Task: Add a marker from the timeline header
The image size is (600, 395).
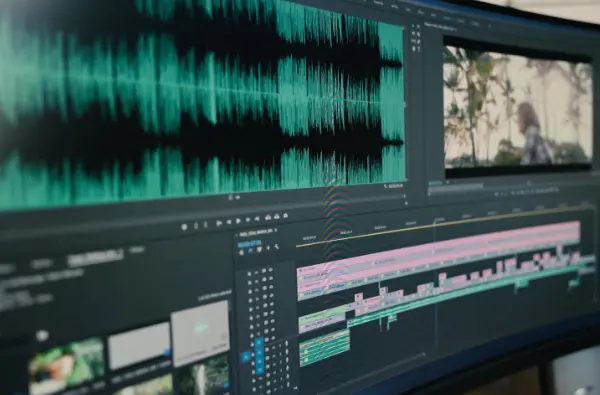Action: pos(268,248)
